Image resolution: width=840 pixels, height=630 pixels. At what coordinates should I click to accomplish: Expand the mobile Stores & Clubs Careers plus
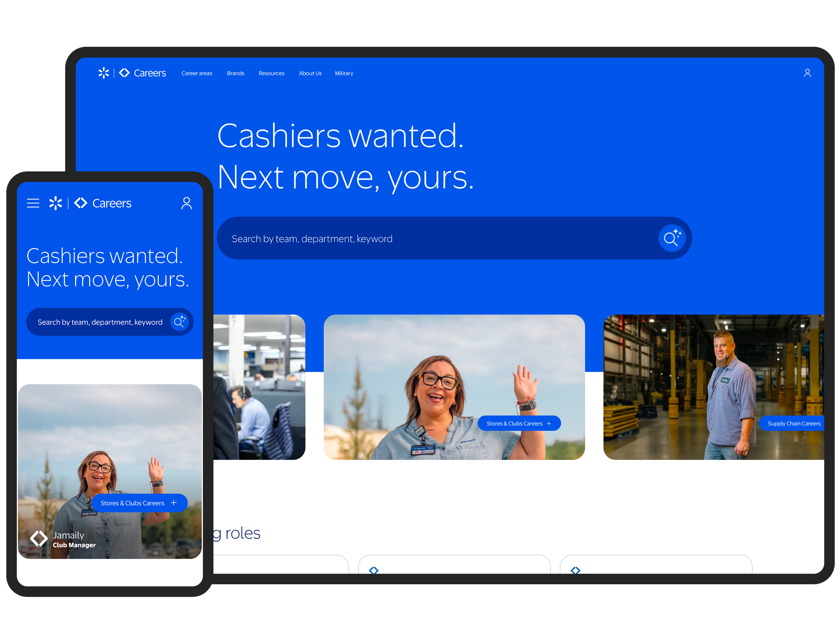click(174, 503)
